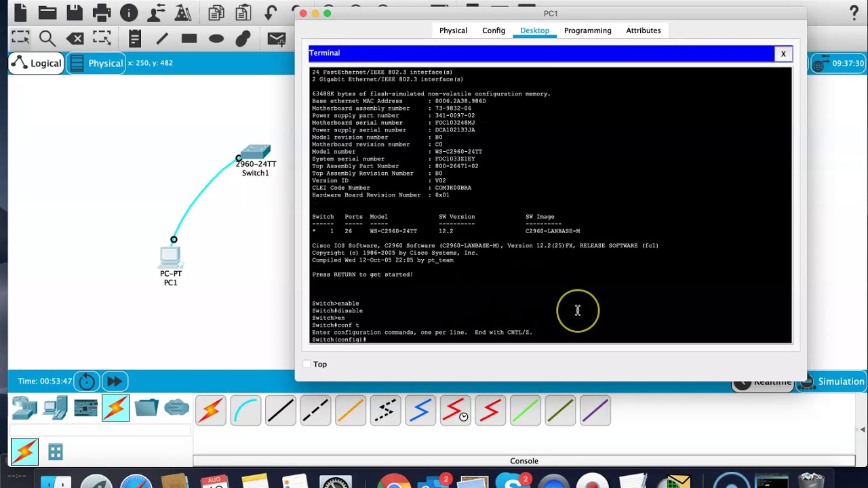The width and height of the screenshot is (868, 488).
Task: Choose the Select tool
Action: tap(20, 39)
